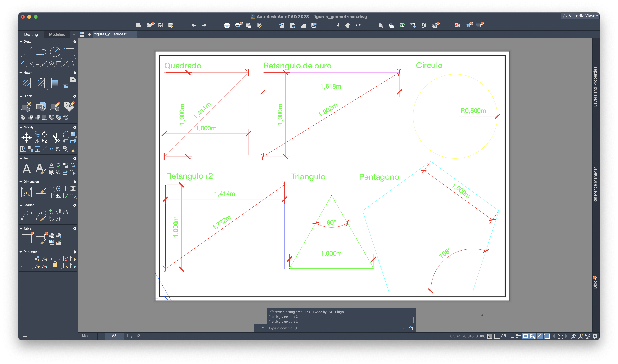The width and height of the screenshot is (618, 364).
Task: Select the Line draw tool
Action: pos(26,52)
